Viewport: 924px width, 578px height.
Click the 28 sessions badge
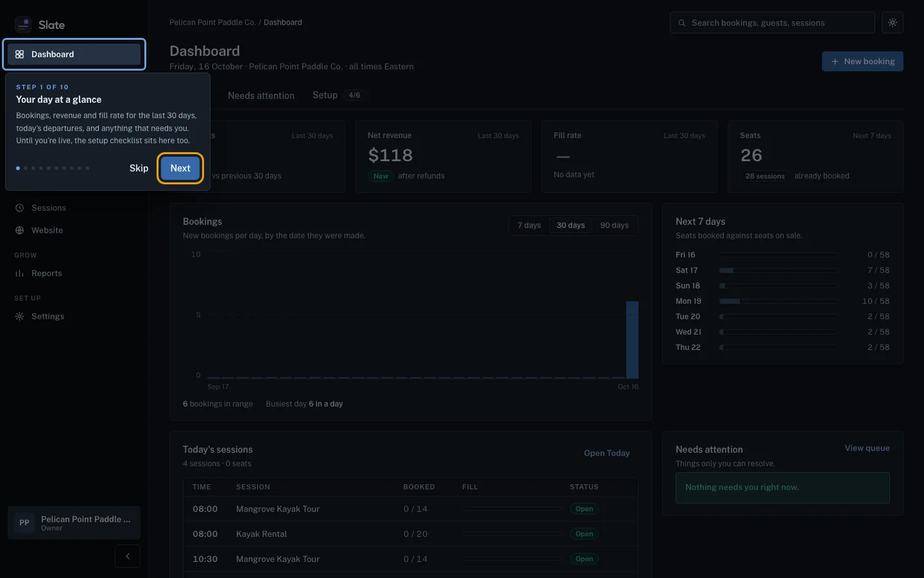pyautogui.click(x=765, y=176)
